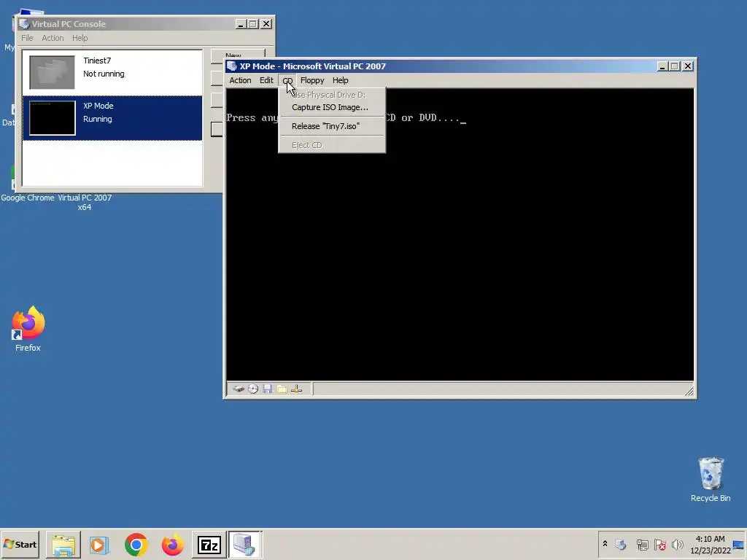Click the hard disk status icon
Image resolution: width=747 pixels, height=560 pixels.
point(239,389)
